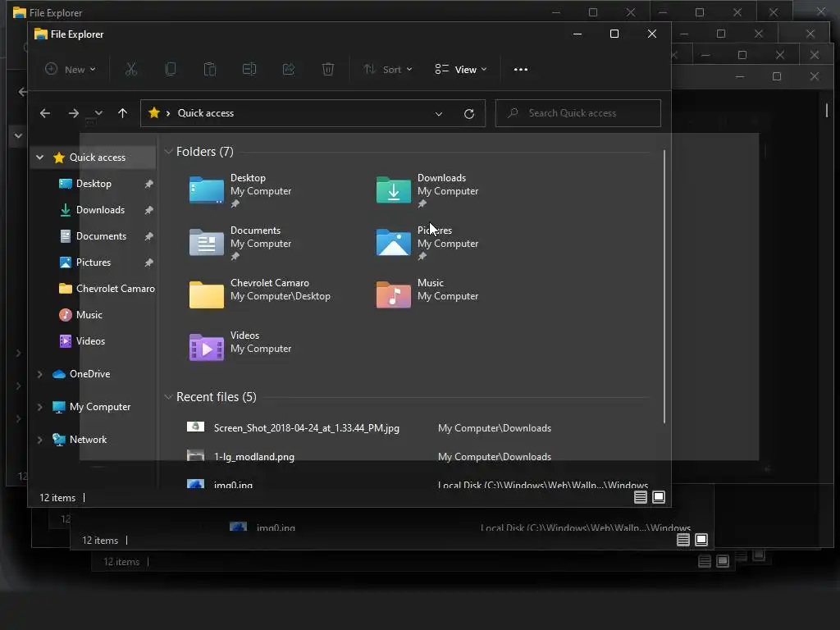This screenshot has height=630, width=840.
Task: Go up one level with up arrow
Action: [123, 113]
